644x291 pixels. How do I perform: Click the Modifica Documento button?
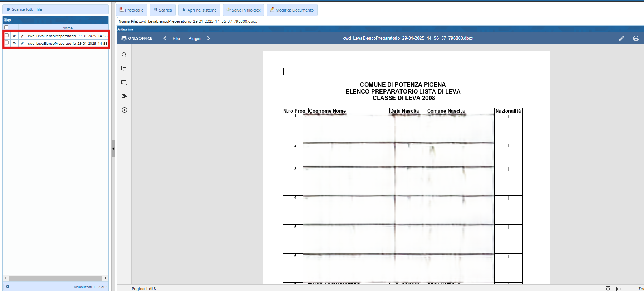tap(292, 10)
